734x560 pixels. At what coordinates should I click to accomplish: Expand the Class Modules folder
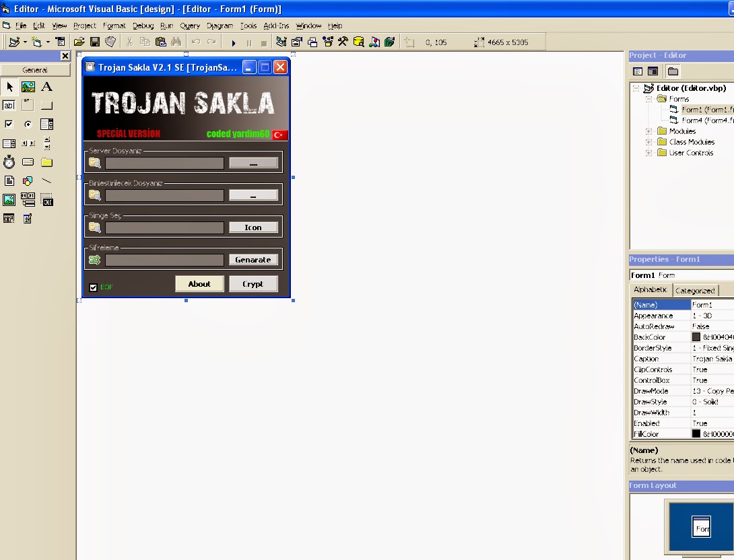click(648, 142)
